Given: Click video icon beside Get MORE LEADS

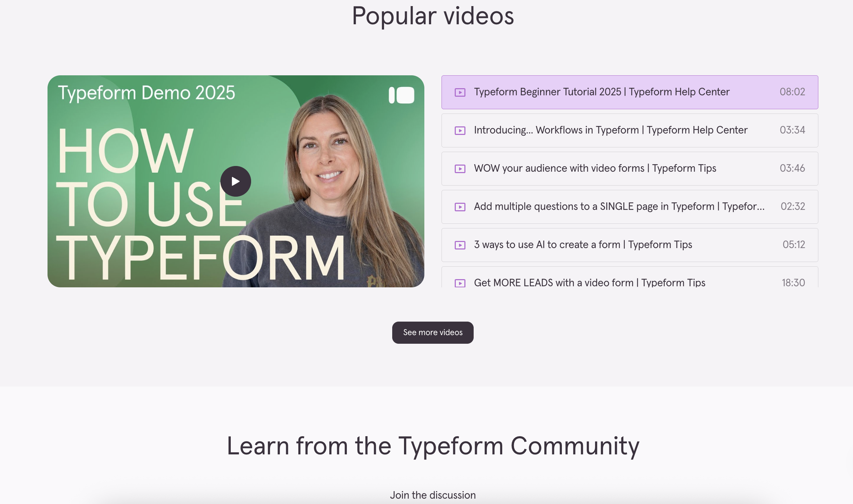Looking at the screenshot, I should click(x=460, y=283).
